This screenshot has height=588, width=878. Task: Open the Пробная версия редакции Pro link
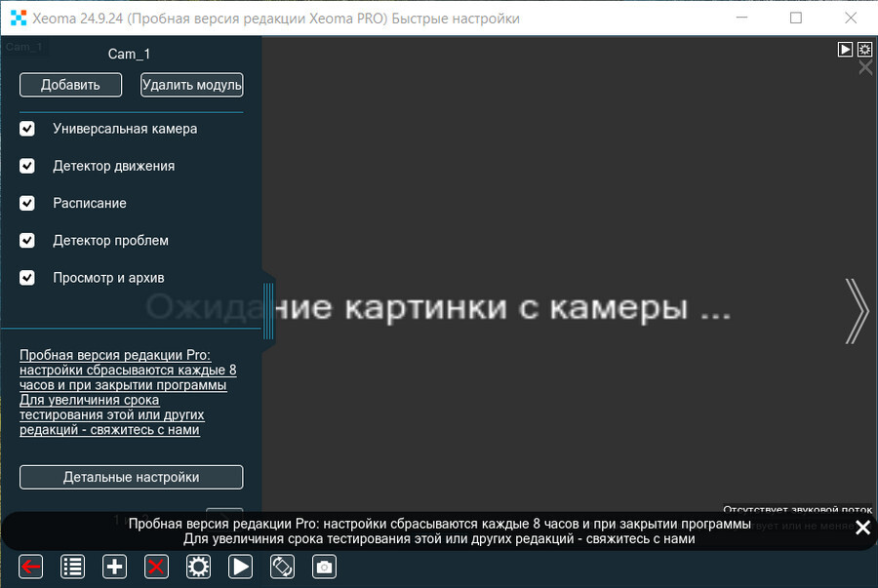(128, 392)
